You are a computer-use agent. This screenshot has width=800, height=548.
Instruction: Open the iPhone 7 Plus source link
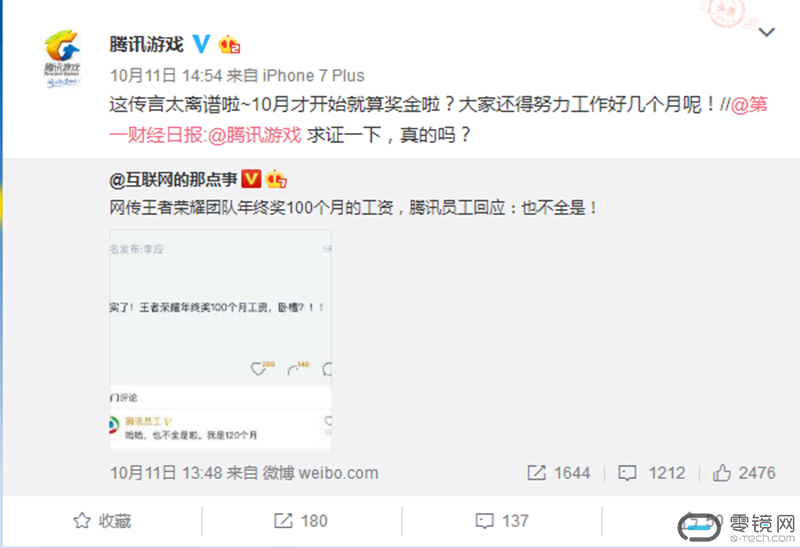(313, 76)
